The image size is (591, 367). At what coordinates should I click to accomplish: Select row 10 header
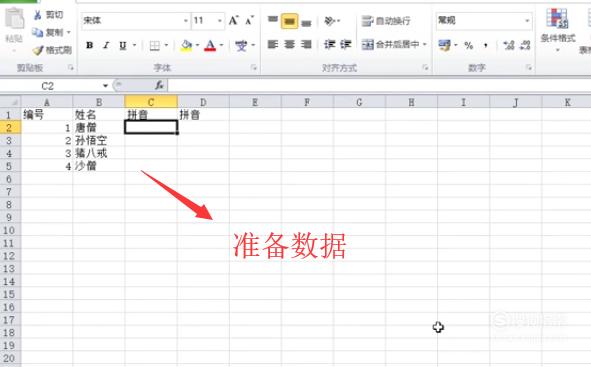tap(10, 230)
